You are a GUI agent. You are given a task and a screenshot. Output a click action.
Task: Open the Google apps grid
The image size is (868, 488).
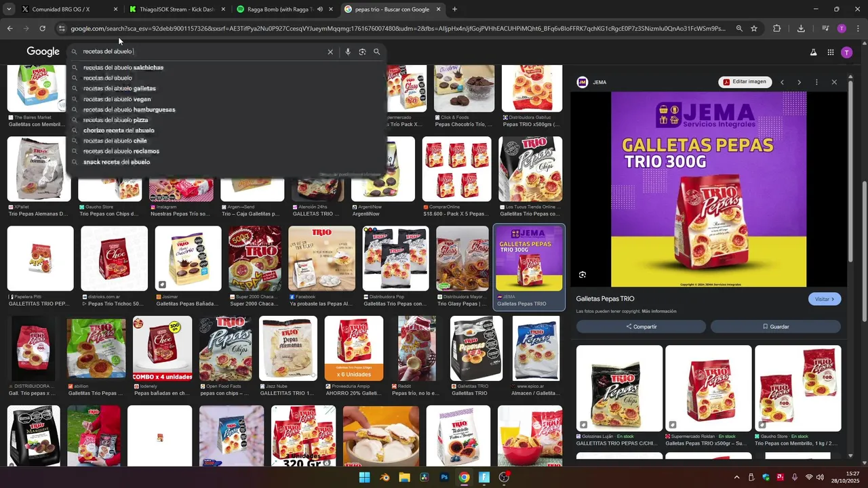[x=830, y=52]
